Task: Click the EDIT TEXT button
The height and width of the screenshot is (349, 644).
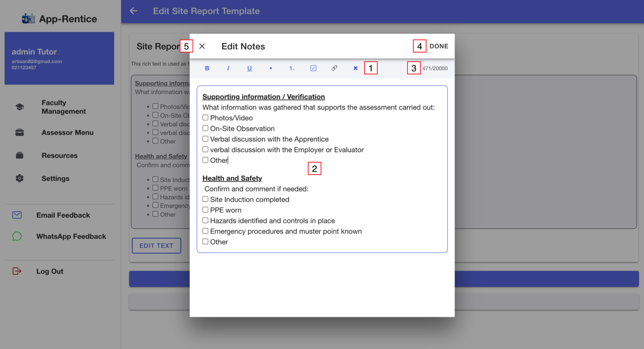Action: 157,245
